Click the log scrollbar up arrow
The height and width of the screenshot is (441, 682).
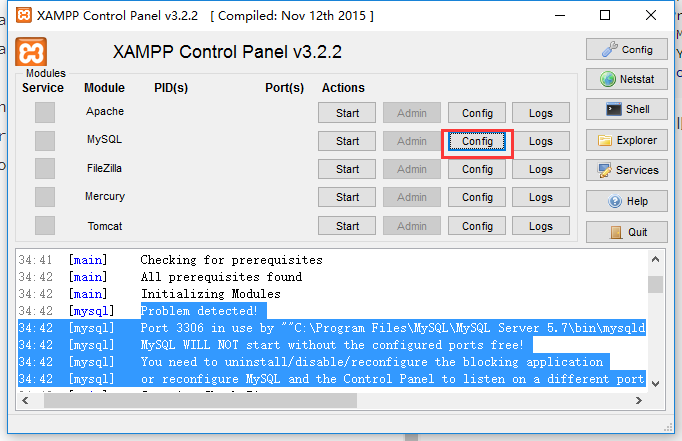click(x=655, y=260)
